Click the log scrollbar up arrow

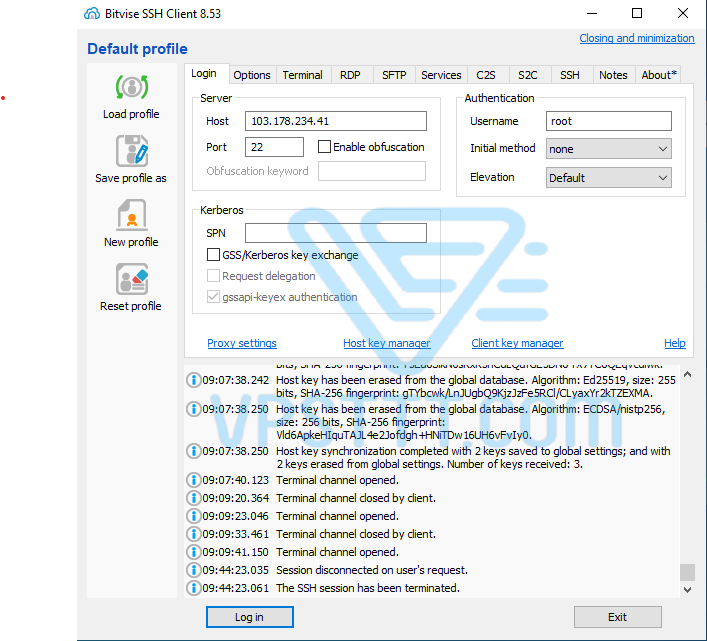point(687,374)
